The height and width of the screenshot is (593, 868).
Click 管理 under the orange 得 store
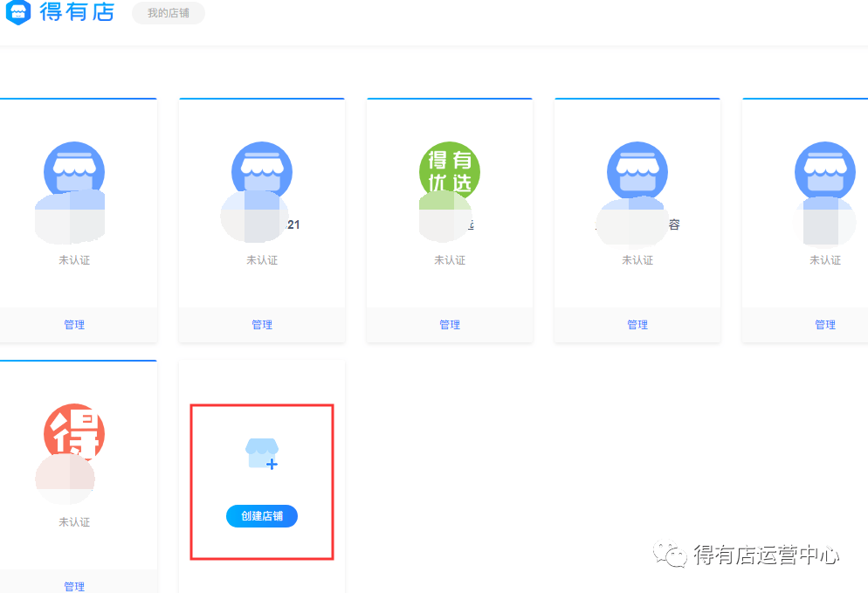pyautogui.click(x=74, y=586)
